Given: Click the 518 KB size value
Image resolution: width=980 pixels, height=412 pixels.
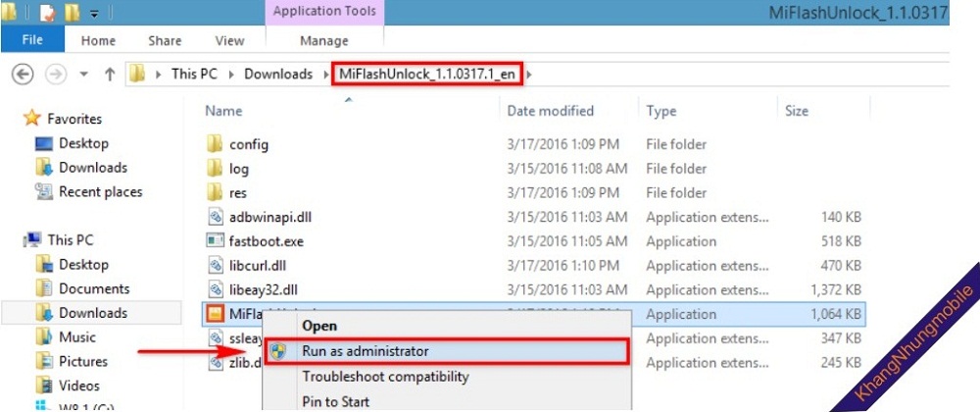Looking at the screenshot, I should tap(841, 241).
